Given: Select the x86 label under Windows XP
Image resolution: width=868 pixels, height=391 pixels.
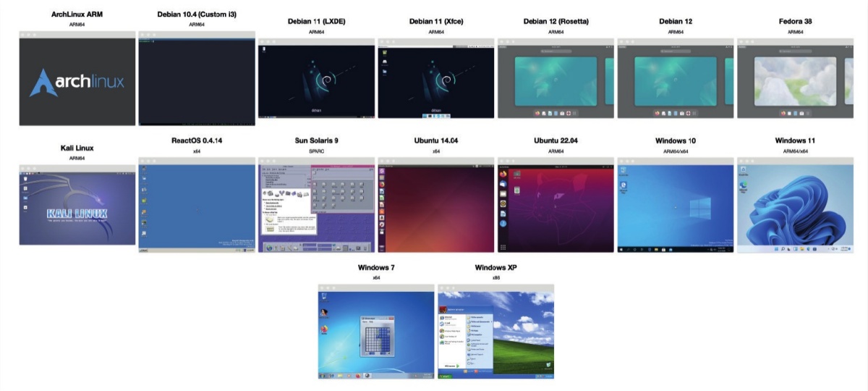Looking at the screenshot, I should [496, 278].
